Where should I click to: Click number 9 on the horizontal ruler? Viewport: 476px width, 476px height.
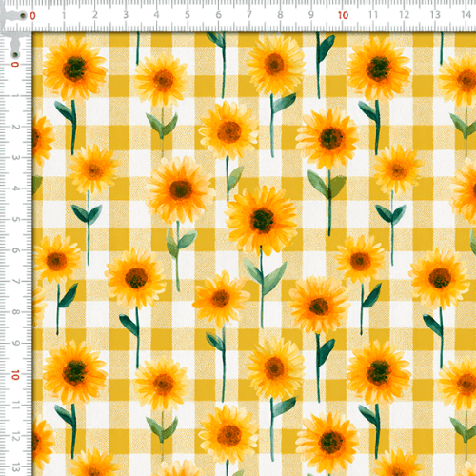click(311, 15)
